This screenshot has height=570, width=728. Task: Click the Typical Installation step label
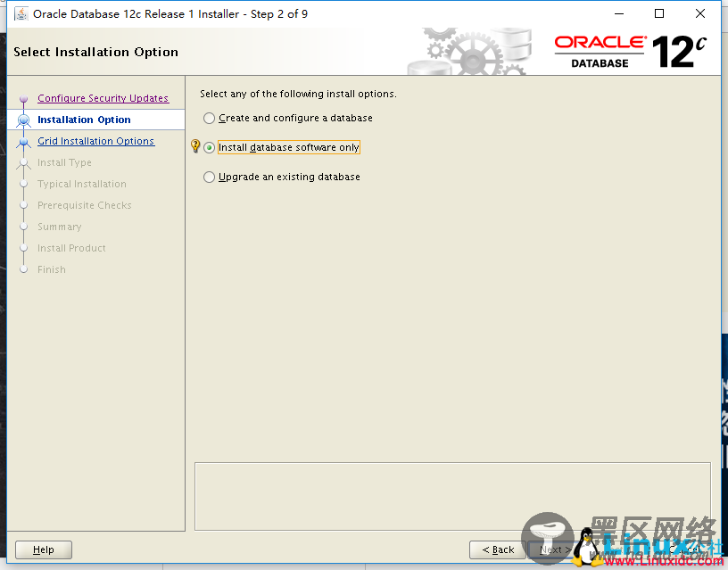82,184
